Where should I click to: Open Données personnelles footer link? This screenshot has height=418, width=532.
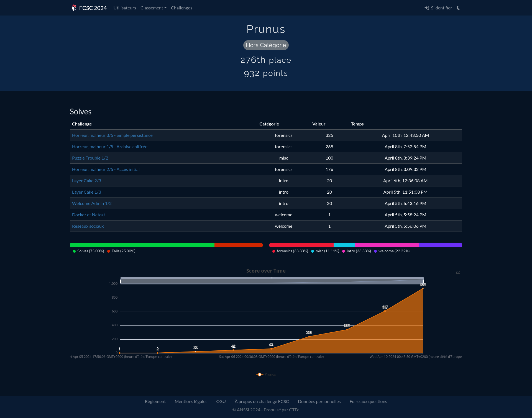[x=319, y=401]
